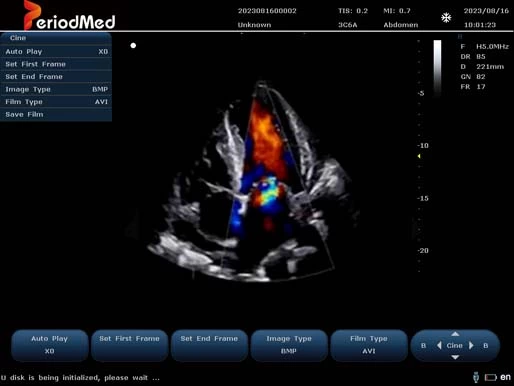Tap the bottom Film Type AVI button
Screen dimensions: 514x386
[369, 345]
